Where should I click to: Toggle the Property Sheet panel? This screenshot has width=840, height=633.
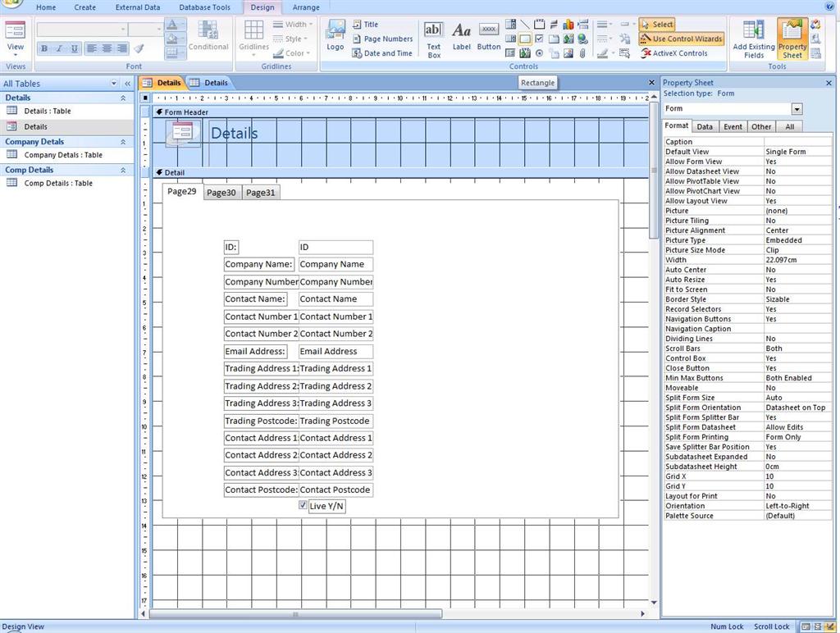point(791,39)
